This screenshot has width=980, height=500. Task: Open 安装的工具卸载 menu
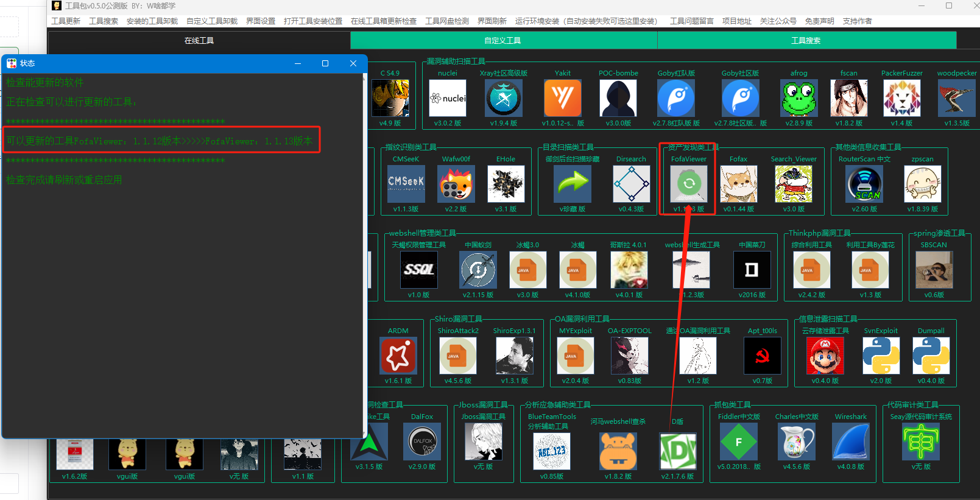pyautogui.click(x=152, y=21)
